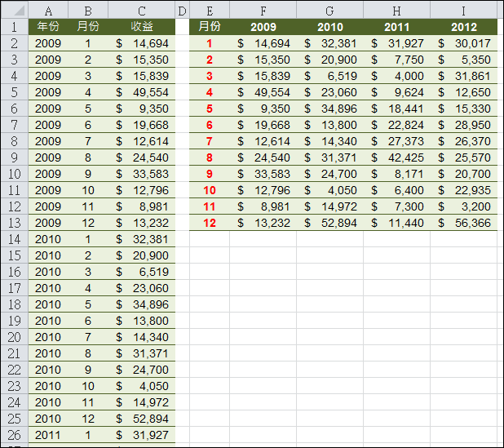Click the 月份 header in column B

[x=88, y=27]
